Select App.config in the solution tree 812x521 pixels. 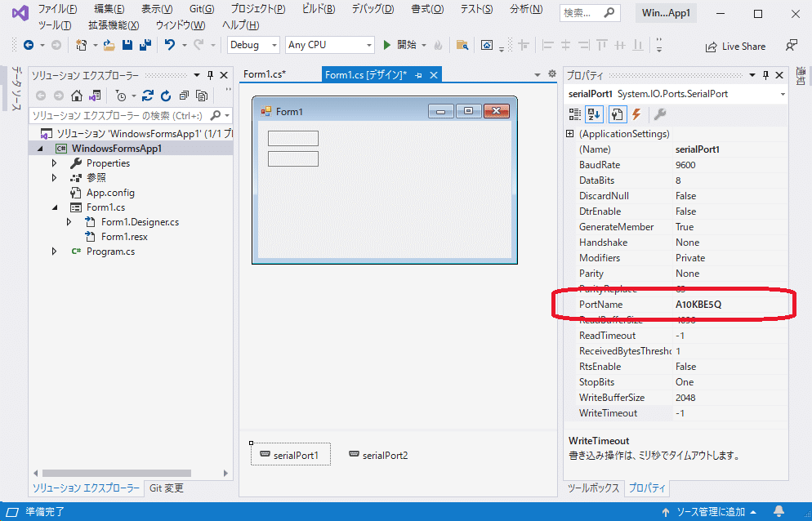click(110, 193)
